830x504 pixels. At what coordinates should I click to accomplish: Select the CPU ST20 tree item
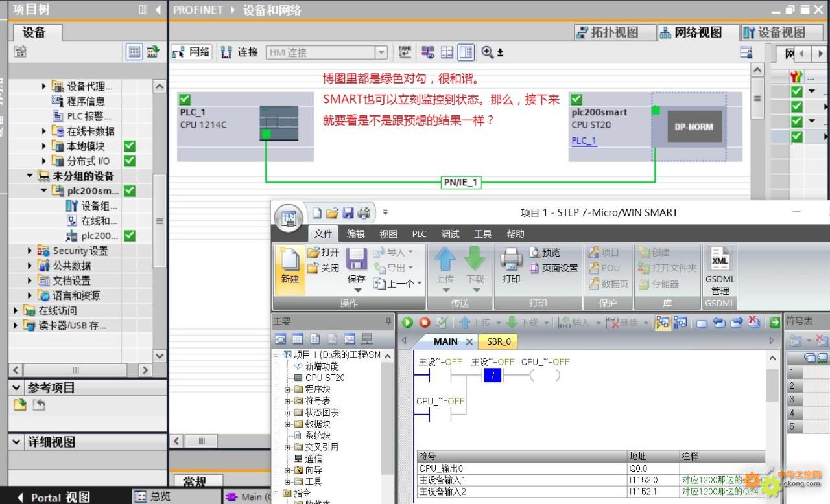pos(318,378)
